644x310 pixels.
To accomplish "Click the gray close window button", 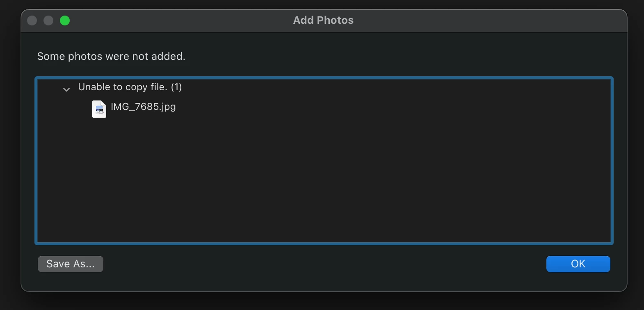I will point(32,21).
